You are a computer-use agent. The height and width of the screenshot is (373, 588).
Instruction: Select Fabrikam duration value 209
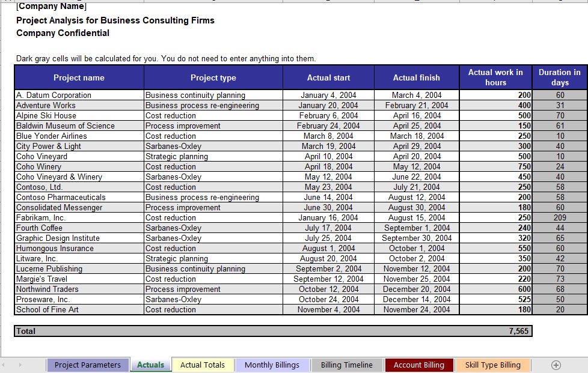(560, 217)
